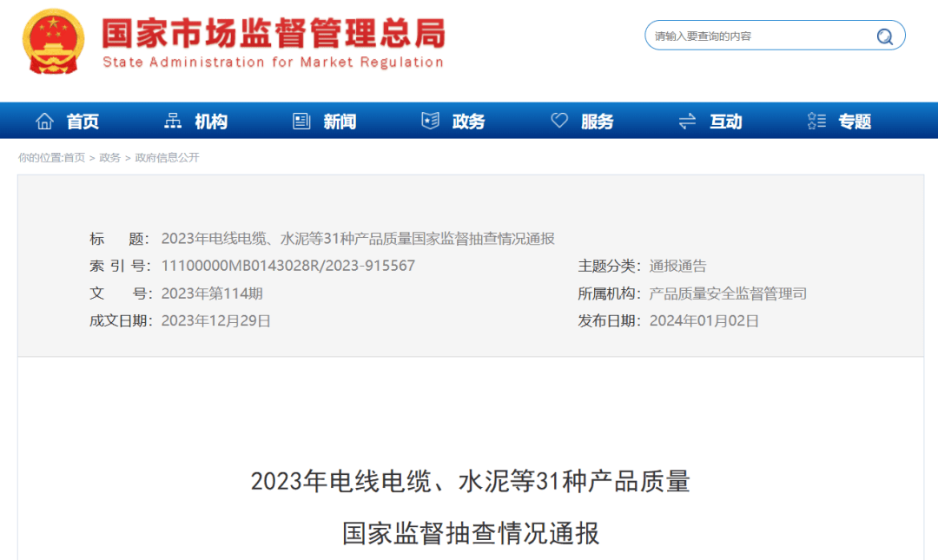Open the 机构 navigation menu item
Screen dimensions: 938x560
point(211,122)
